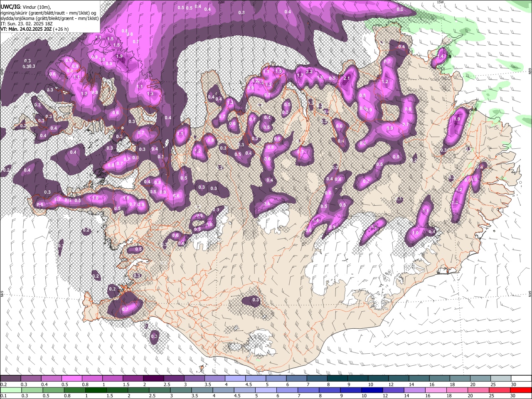The height and width of the screenshot is (399, 532).
Task: Click upper legend swatch between 2 and 2.5
Action: tap(153, 379)
